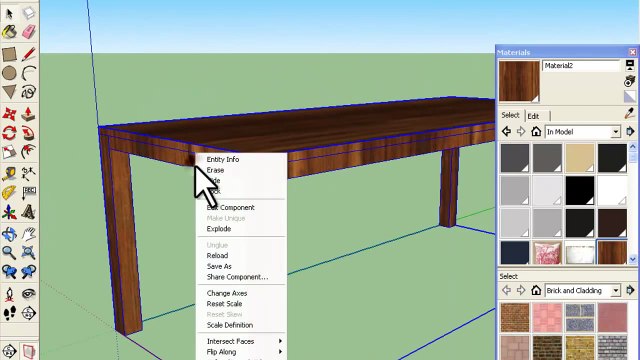Viewport: 640px width, 360px height.
Task: Choose Reload from context menu
Action: click(217, 256)
